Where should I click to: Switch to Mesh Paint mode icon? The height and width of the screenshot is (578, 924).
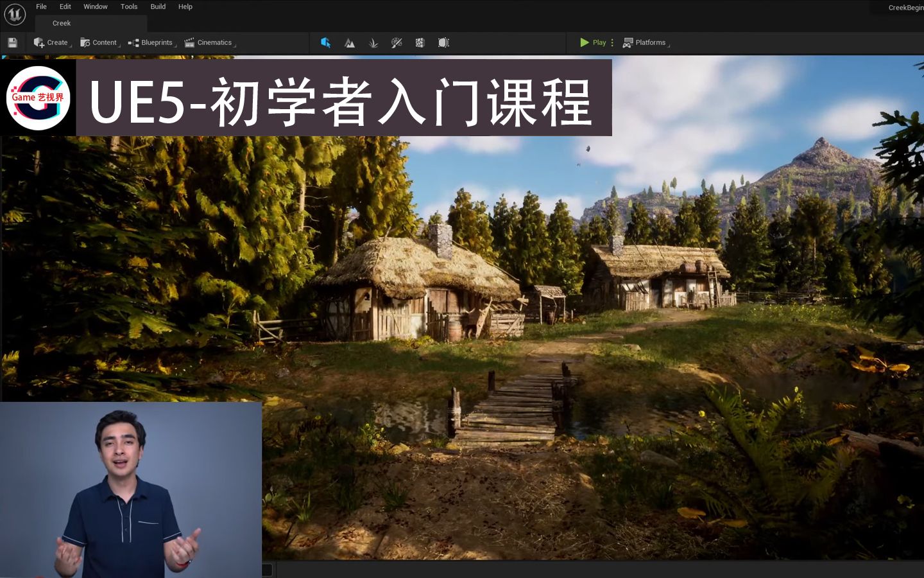(x=397, y=42)
